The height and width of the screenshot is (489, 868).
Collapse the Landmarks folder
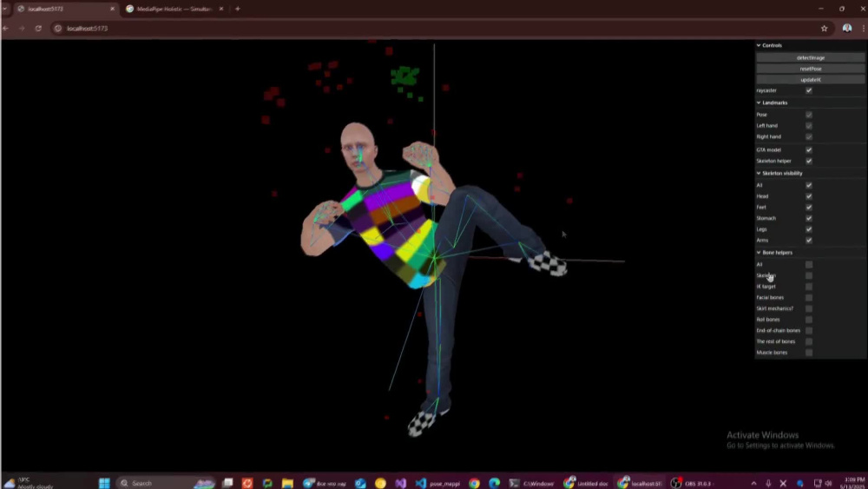811,102
